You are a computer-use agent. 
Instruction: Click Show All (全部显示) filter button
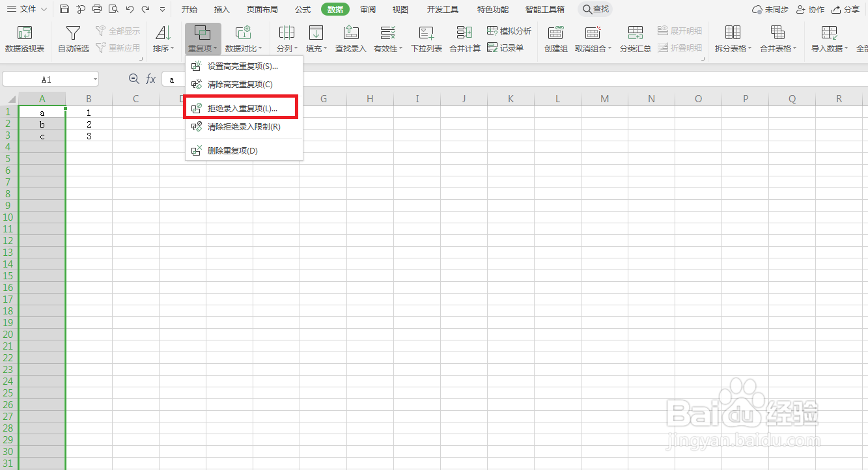[x=118, y=31]
